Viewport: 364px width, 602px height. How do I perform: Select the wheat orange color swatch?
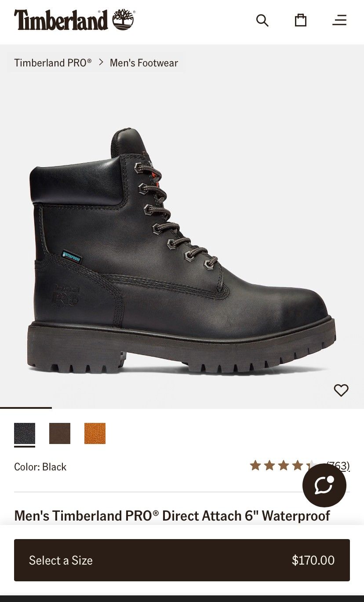pos(95,433)
